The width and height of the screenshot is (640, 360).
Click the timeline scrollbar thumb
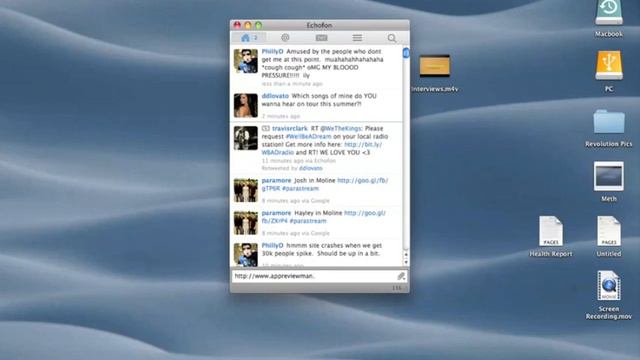(406, 53)
